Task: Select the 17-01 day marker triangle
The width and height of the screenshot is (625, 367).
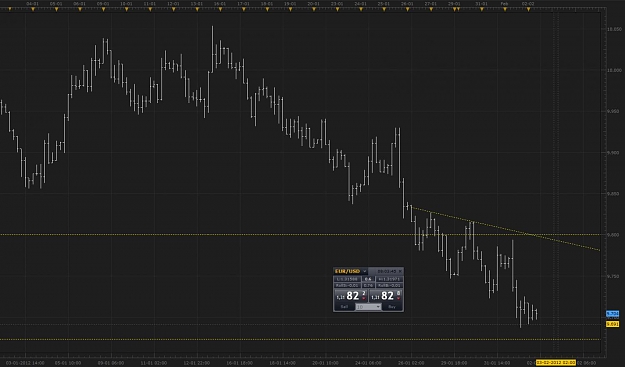Action: [x=244, y=9]
